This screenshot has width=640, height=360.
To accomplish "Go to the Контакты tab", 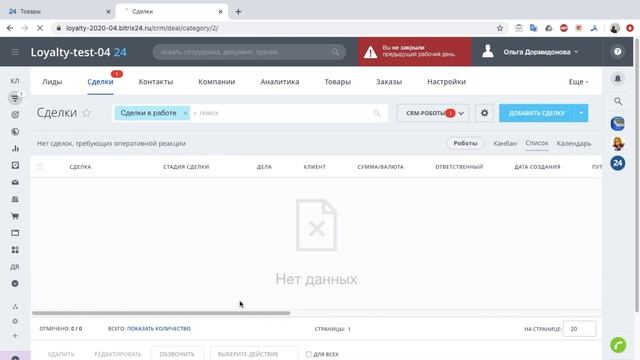I will [x=156, y=82].
